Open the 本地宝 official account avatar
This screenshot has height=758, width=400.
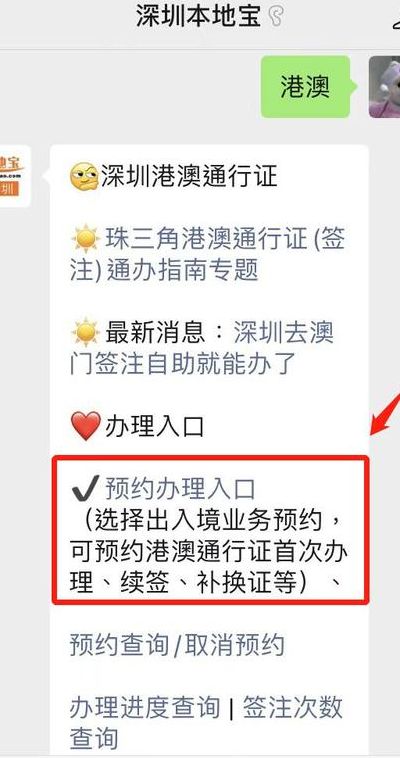coord(15,176)
